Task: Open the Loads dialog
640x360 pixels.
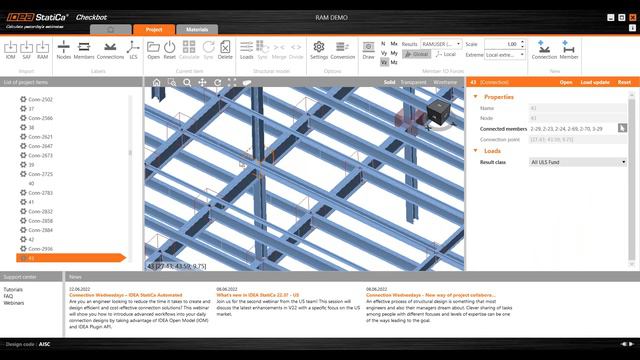Action: click(x=247, y=50)
